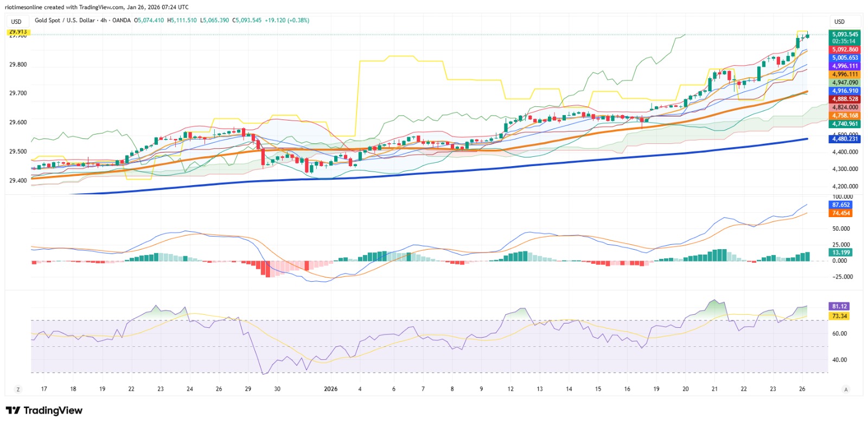Screen dimensions: 868x425
Task: Open the left USD currency selector
Action: pyautogui.click(x=16, y=22)
